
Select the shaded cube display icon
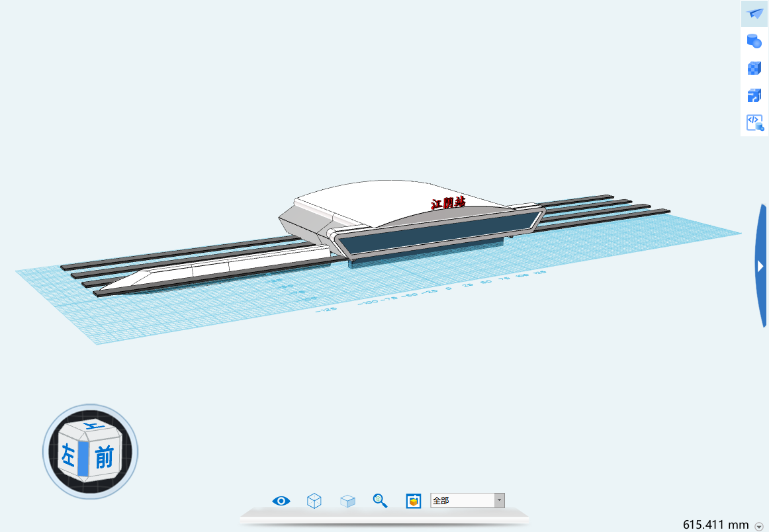(x=347, y=501)
